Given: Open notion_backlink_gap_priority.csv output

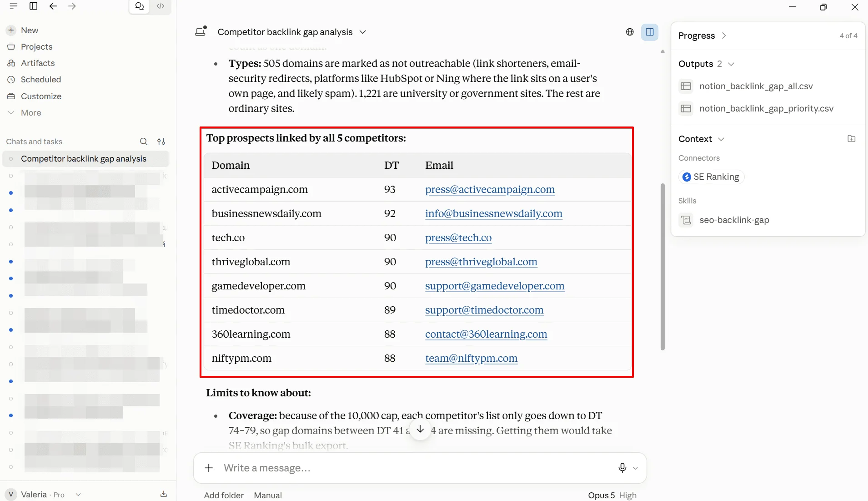Looking at the screenshot, I should [756, 108].
